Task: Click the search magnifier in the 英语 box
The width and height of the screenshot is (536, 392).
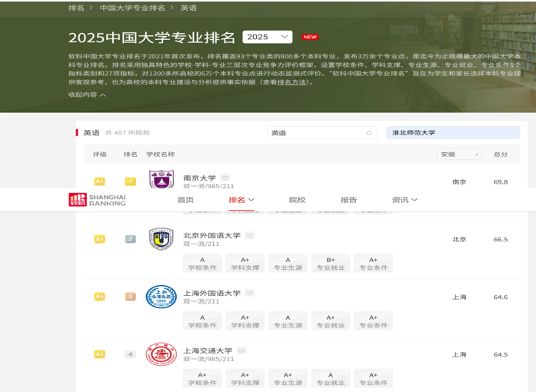Action: [369, 133]
